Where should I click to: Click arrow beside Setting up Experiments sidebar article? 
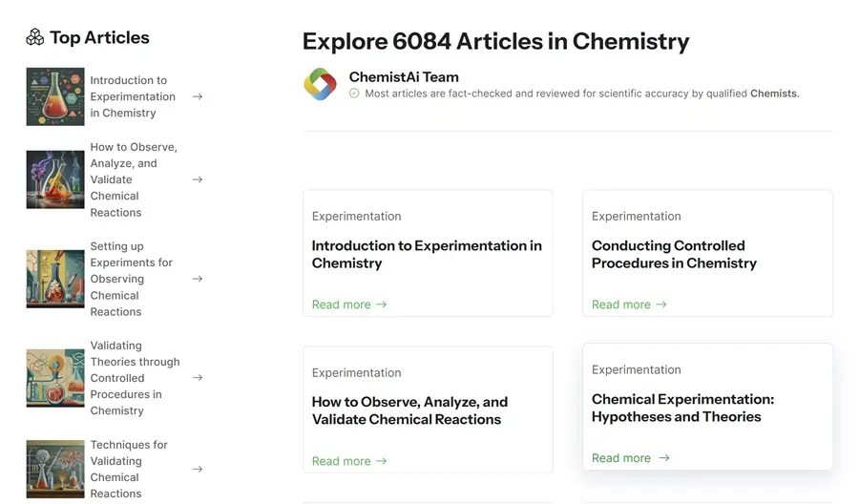click(x=198, y=279)
